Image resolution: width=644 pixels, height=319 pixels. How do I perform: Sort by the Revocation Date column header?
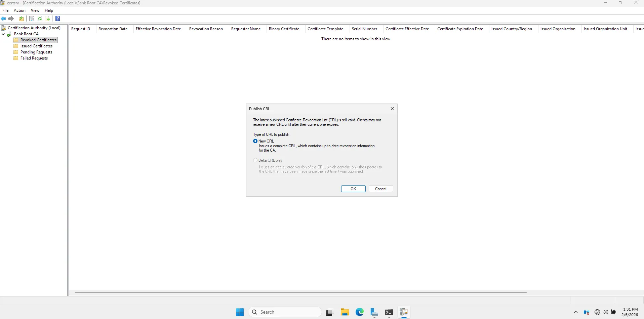(115, 29)
